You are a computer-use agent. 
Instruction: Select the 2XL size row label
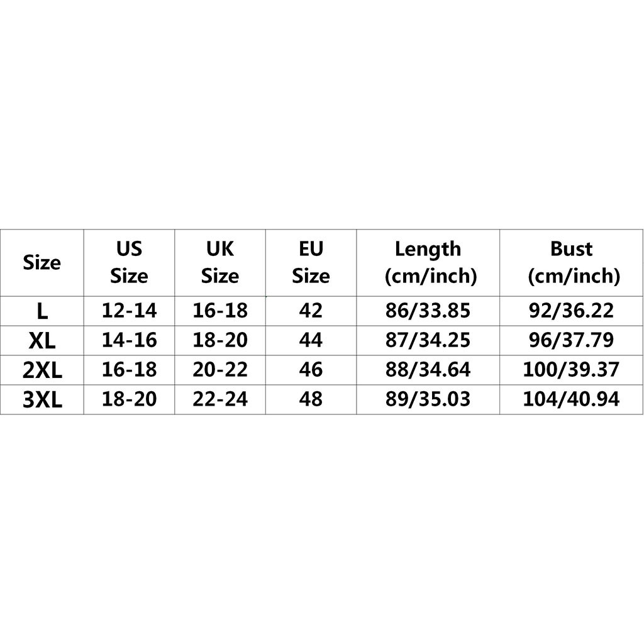click(x=42, y=370)
